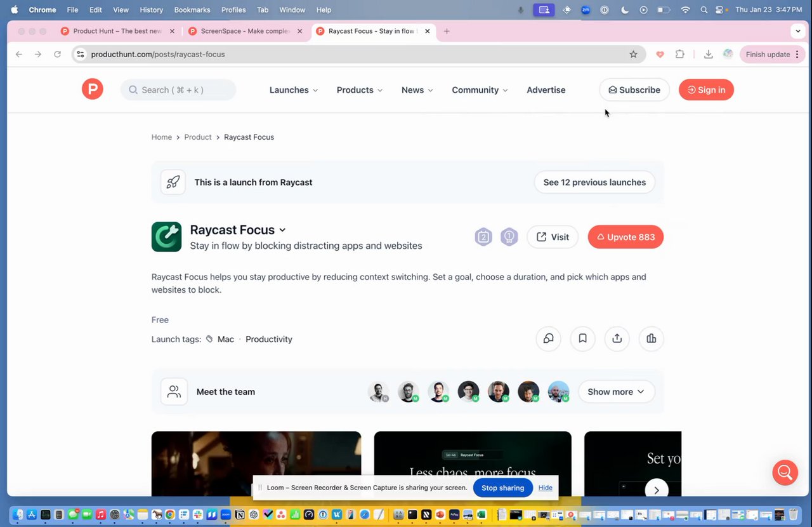Open Chrome profile avatar
The image size is (812, 527).
click(728, 55)
